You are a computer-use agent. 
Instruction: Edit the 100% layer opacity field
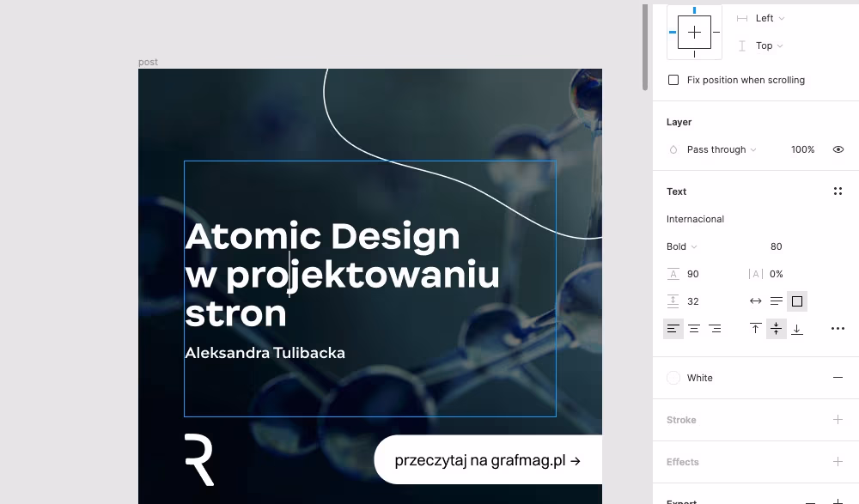(x=802, y=149)
